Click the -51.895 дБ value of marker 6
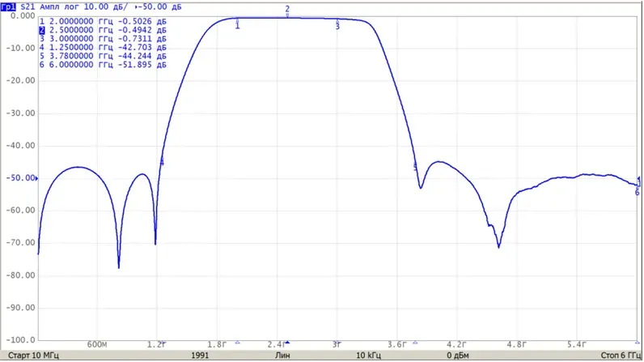This screenshot has width=644, height=362. 142,65
